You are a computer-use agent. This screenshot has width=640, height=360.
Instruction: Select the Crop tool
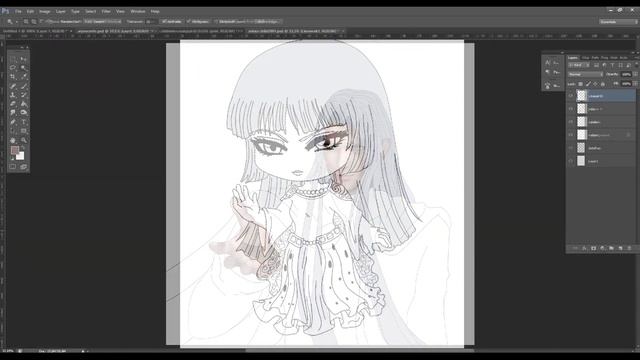click(x=13, y=77)
